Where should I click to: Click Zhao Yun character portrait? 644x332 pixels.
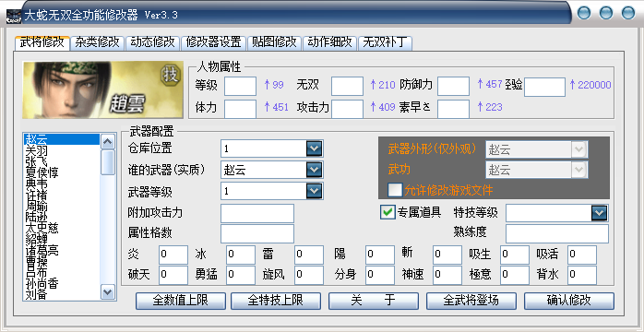point(102,89)
